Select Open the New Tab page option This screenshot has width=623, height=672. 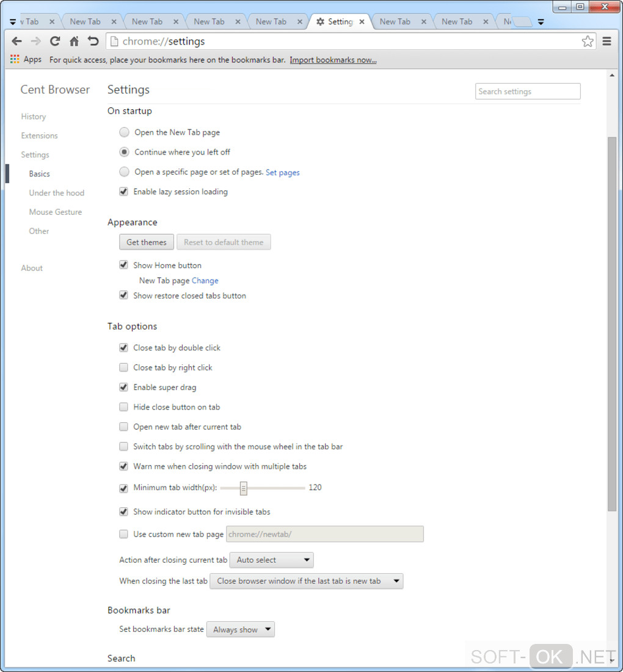pyautogui.click(x=124, y=132)
